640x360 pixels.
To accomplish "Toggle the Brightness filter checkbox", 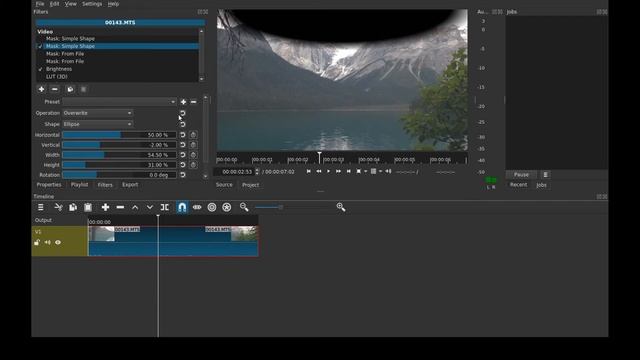I will 40,69.
